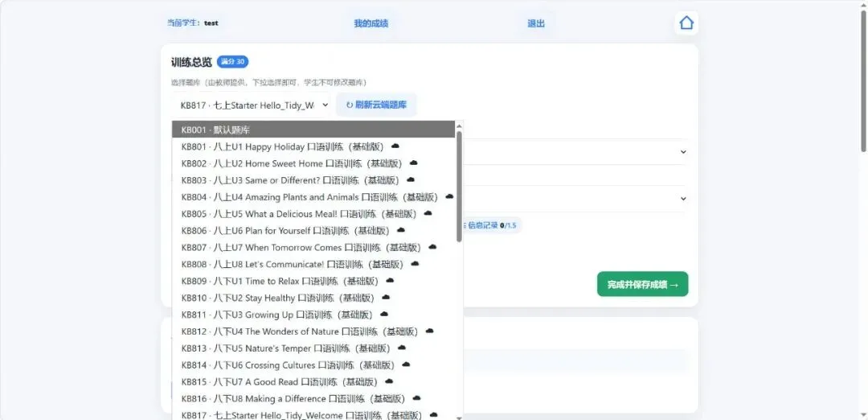Click the 信息记录 0/1.5 chip
868x420 pixels.
coord(490,225)
